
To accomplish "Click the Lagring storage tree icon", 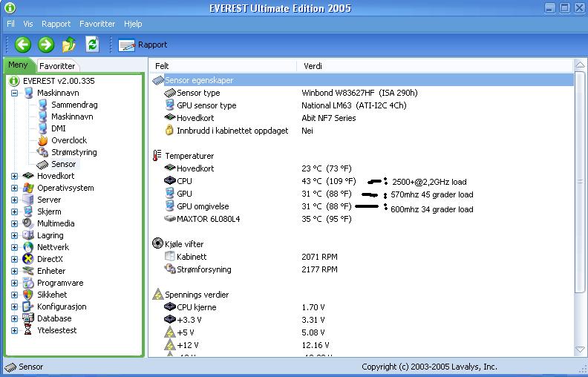I will [x=27, y=235].
